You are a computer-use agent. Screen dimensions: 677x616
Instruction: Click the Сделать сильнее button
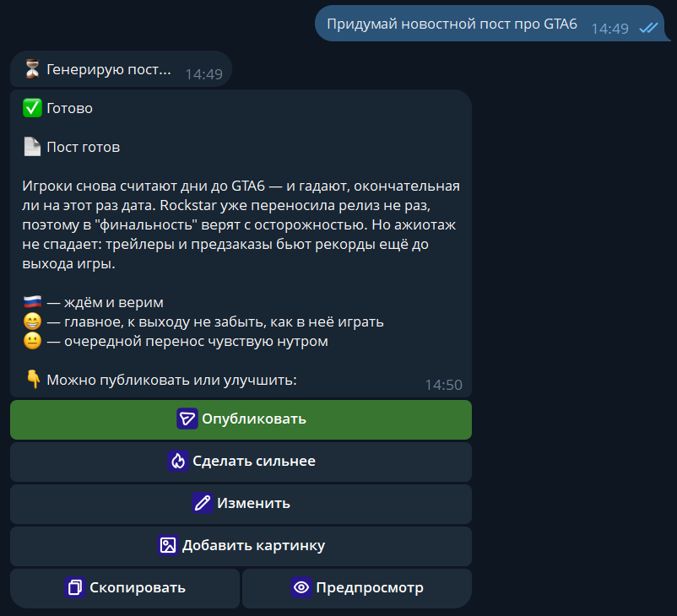(241, 462)
